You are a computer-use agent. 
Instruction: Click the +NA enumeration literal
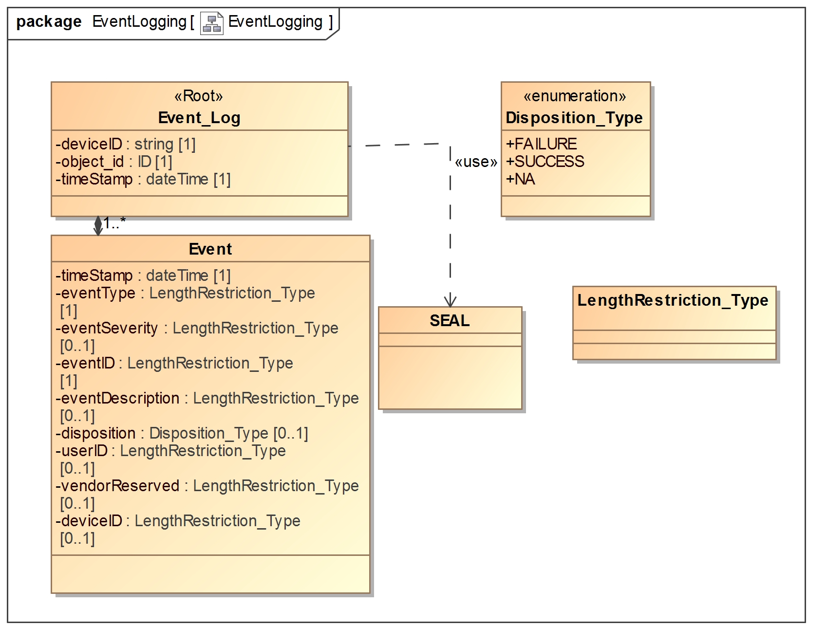click(520, 179)
